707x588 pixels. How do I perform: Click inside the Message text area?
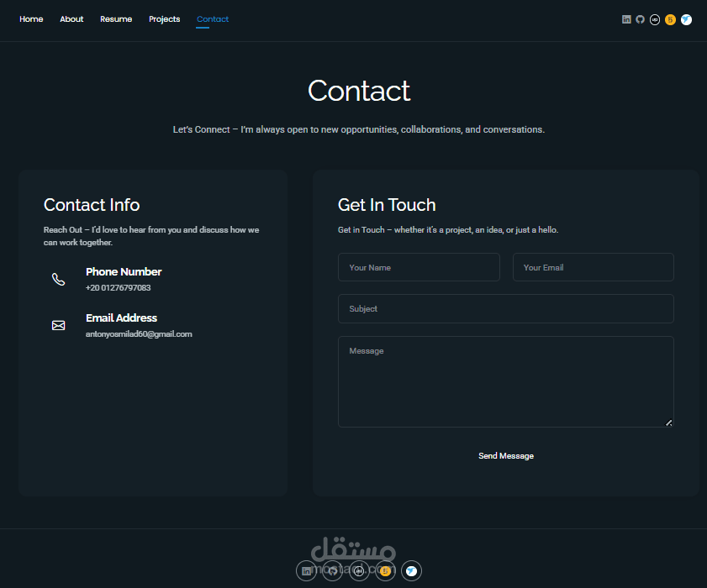click(x=506, y=381)
